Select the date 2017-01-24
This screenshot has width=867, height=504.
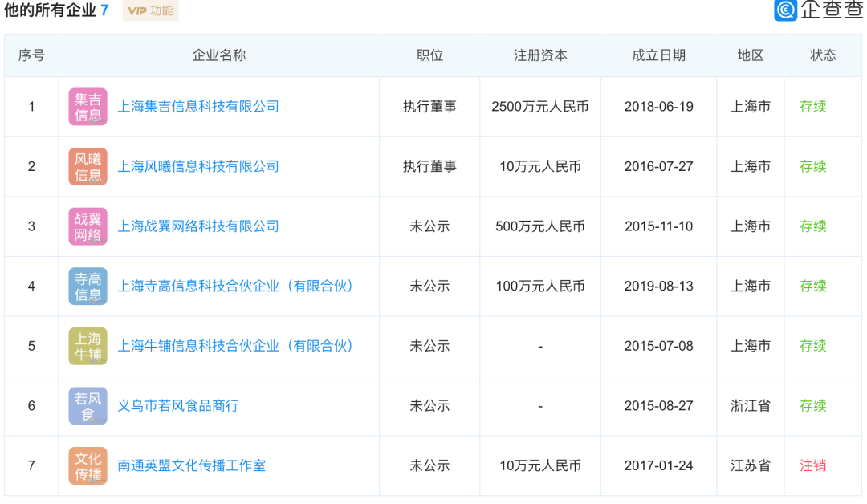(x=658, y=465)
